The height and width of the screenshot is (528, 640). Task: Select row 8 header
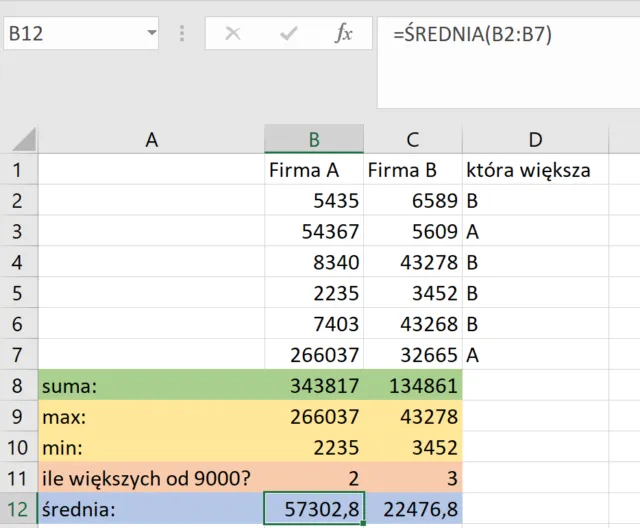point(19,385)
